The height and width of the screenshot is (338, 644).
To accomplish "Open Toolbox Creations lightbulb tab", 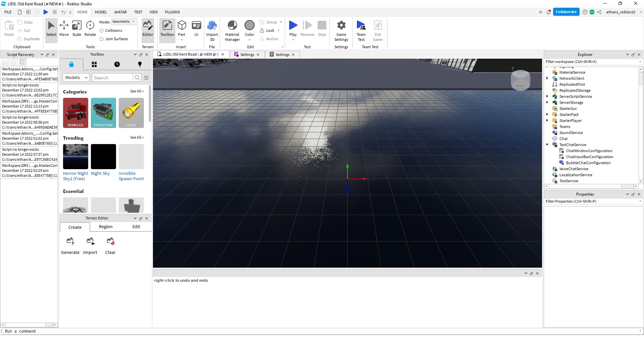I will [140, 64].
